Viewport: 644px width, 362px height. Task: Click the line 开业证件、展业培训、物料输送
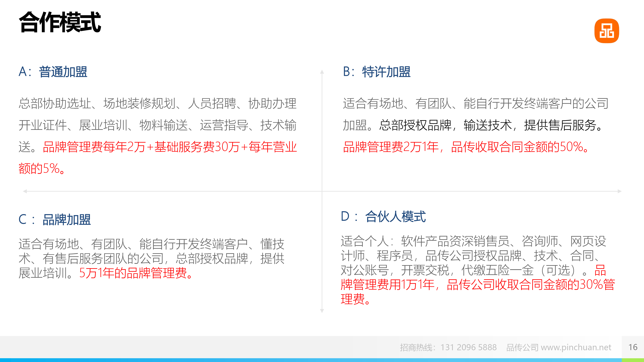pyautogui.click(x=103, y=125)
